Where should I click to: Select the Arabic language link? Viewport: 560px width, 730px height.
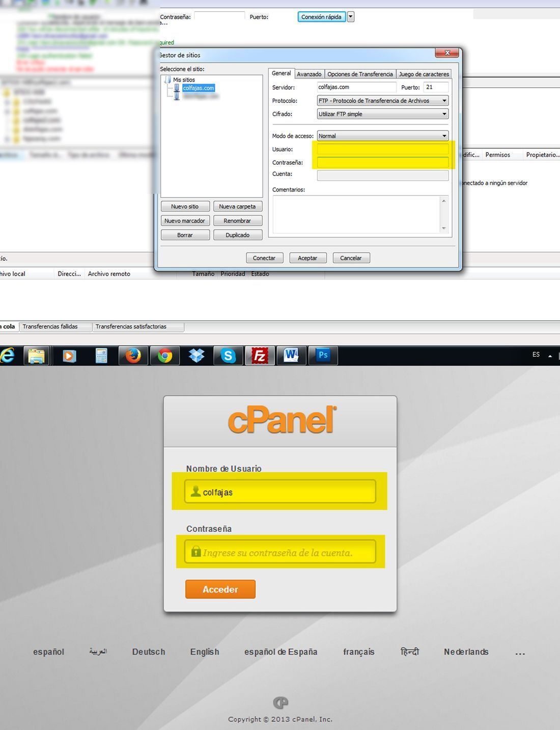pos(98,652)
